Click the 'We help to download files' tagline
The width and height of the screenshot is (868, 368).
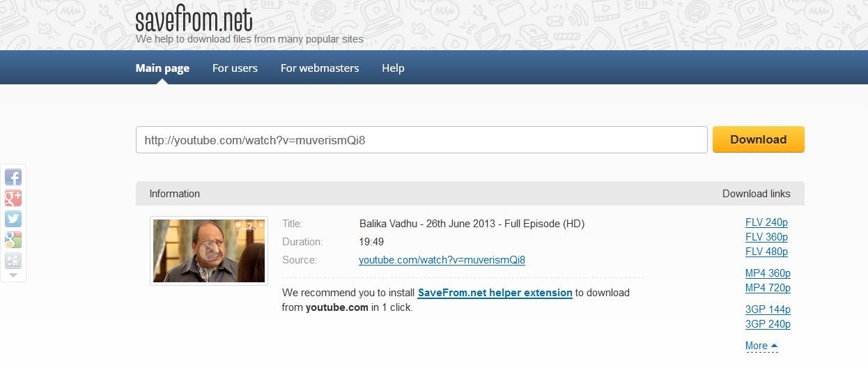click(249, 39)
